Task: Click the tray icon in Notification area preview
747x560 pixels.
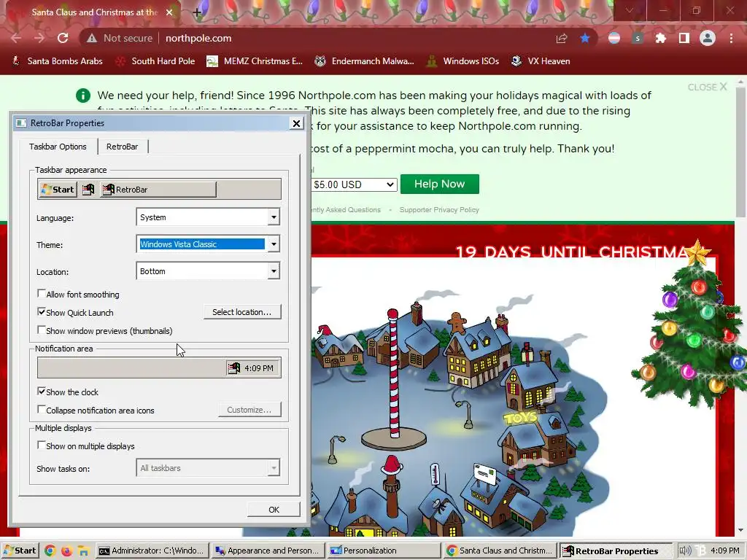Action: pos(234,368)
